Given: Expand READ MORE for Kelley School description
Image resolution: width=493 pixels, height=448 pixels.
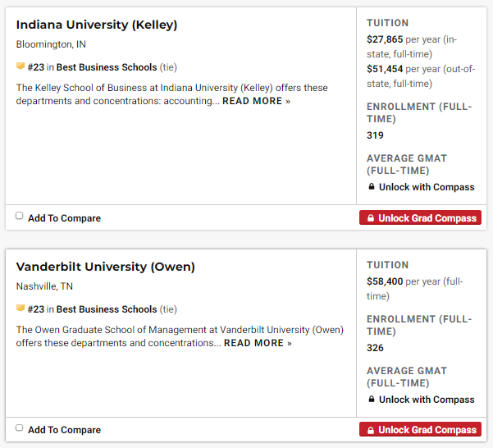Looking at the screenshot, I should tap(256, 101).
